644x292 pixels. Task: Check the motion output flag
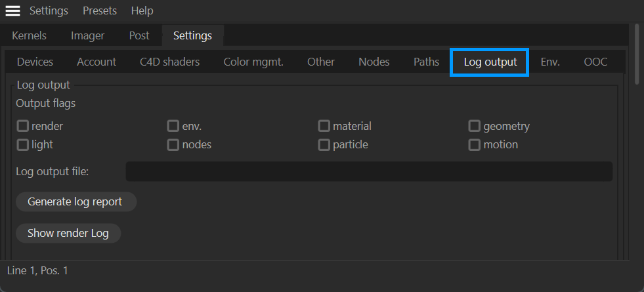click(x=475, y=144)
